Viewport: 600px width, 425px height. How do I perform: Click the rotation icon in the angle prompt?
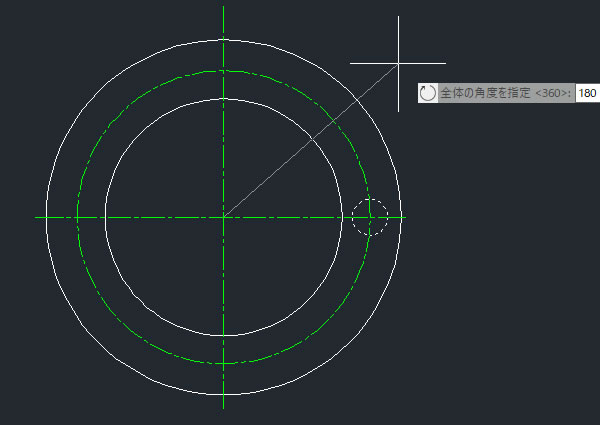click(427, 93)
